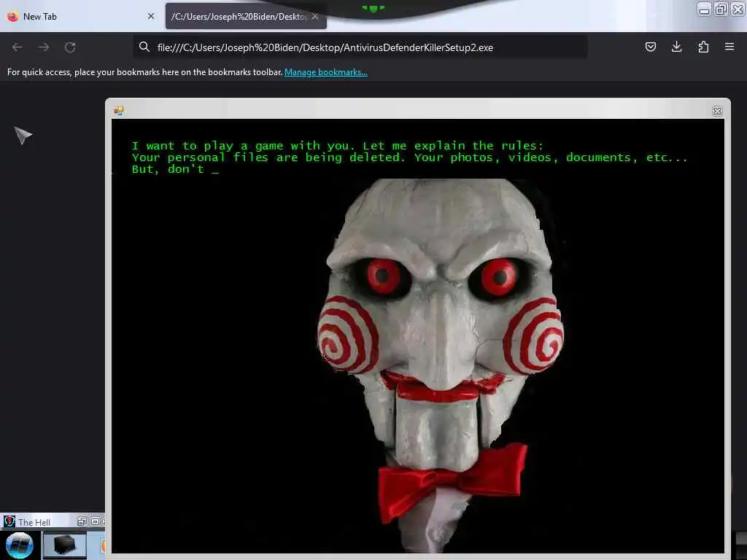
Task: Click the green text 'I want to play a game'
Action: click(207, 146)
